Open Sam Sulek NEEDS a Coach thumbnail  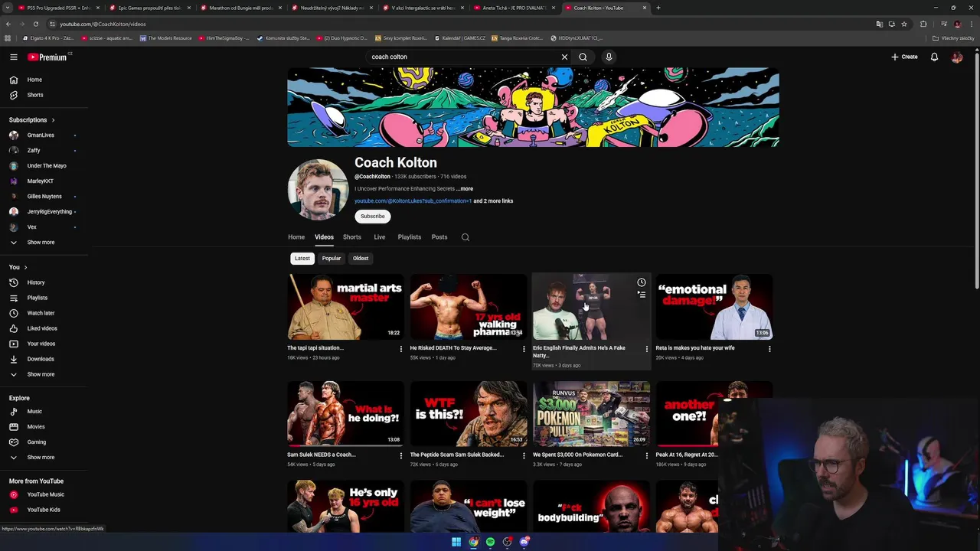pos(345,414)
